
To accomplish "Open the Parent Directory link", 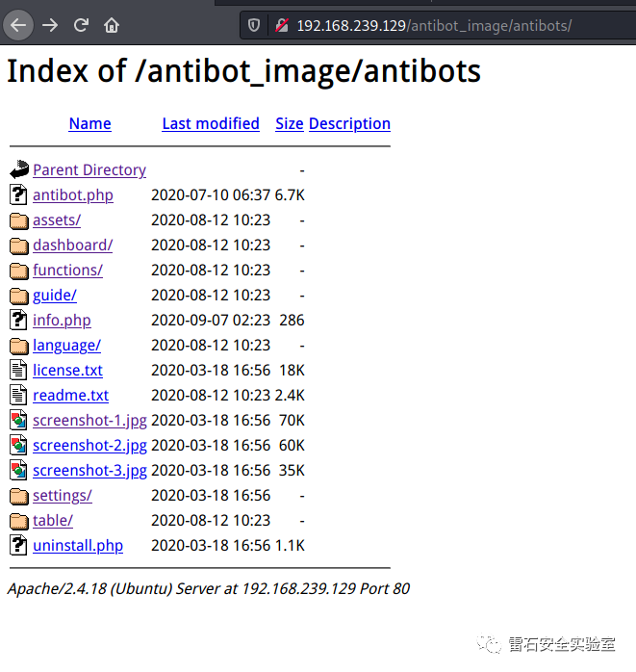I will pos(89,170).
